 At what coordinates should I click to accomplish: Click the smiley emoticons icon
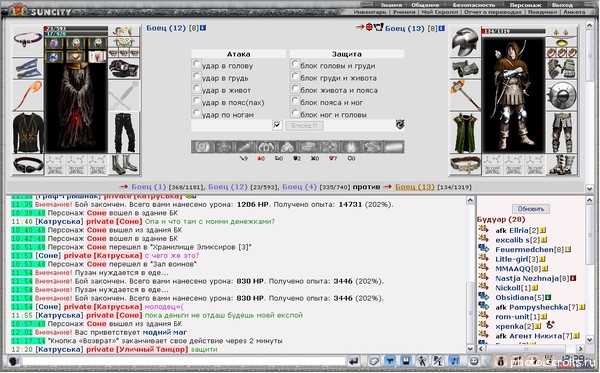pyautogui.click(x=474, y=361)
